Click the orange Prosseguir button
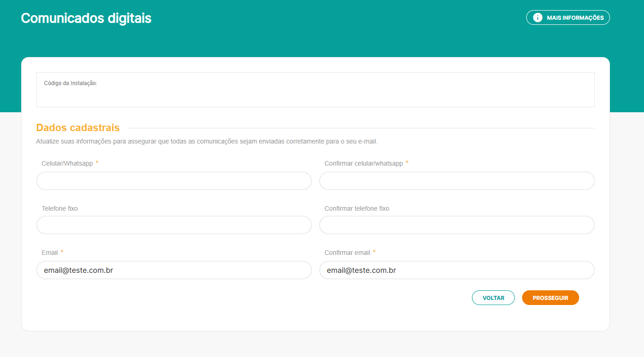The image size is (644, 357). point(550,298)
